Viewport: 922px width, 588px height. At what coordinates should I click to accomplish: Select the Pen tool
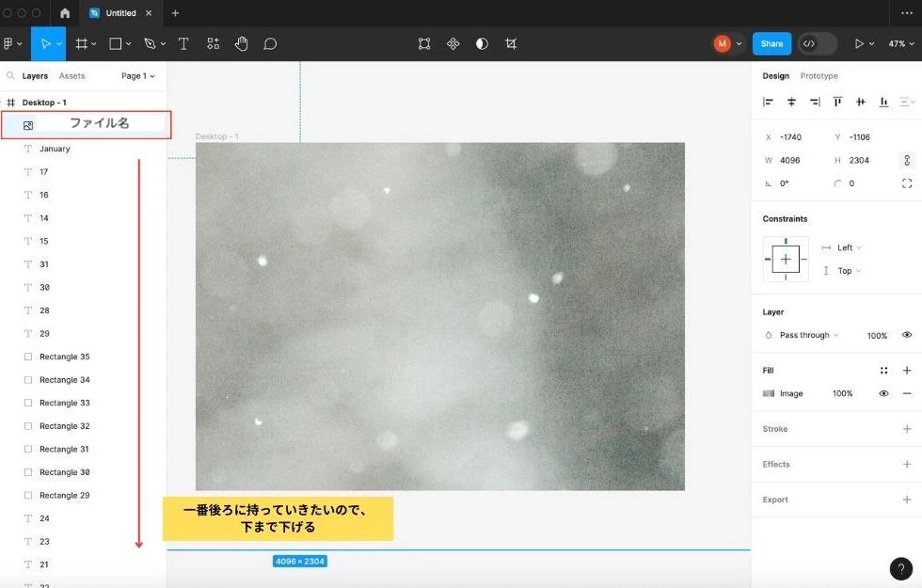point(150,43)
